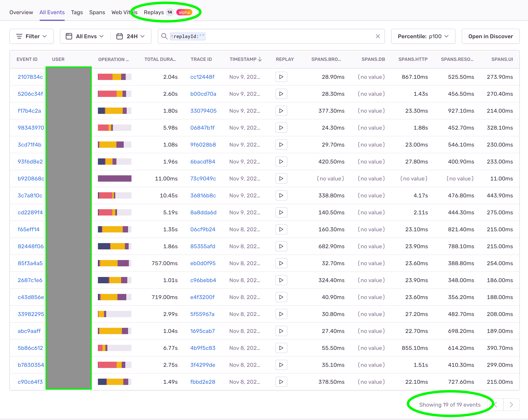Click the filter funnel icon
The height and width of the screenshot is (420, 528).
coord(20,36)
